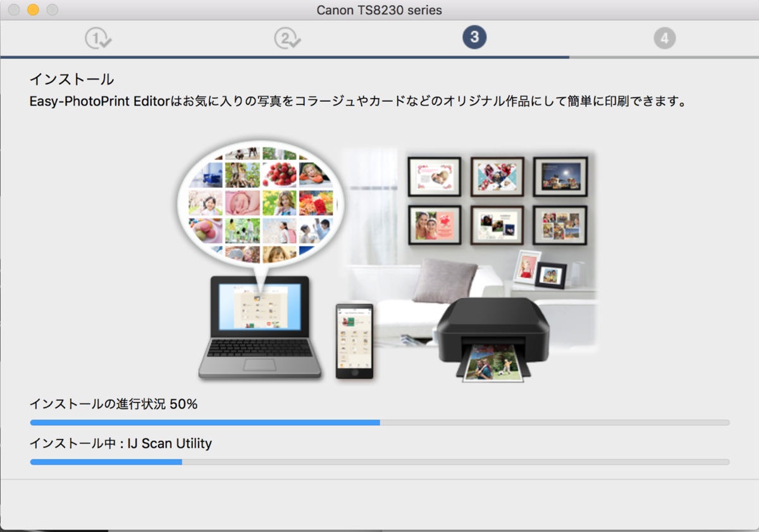Click the upcoming step 4 indicator
The height and width of the screenshot is (532, 759).
(664, 39)
